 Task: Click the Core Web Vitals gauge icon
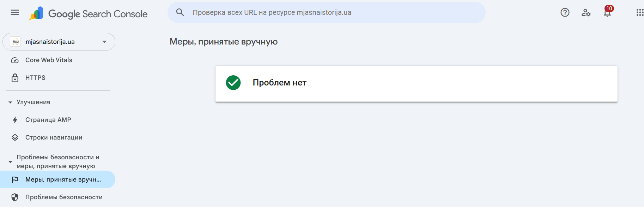point(15,60)
